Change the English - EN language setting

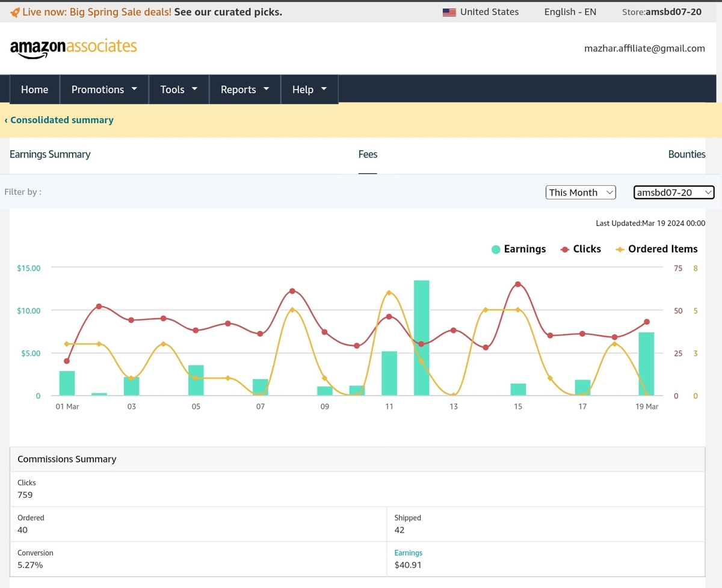coord(570,12)
